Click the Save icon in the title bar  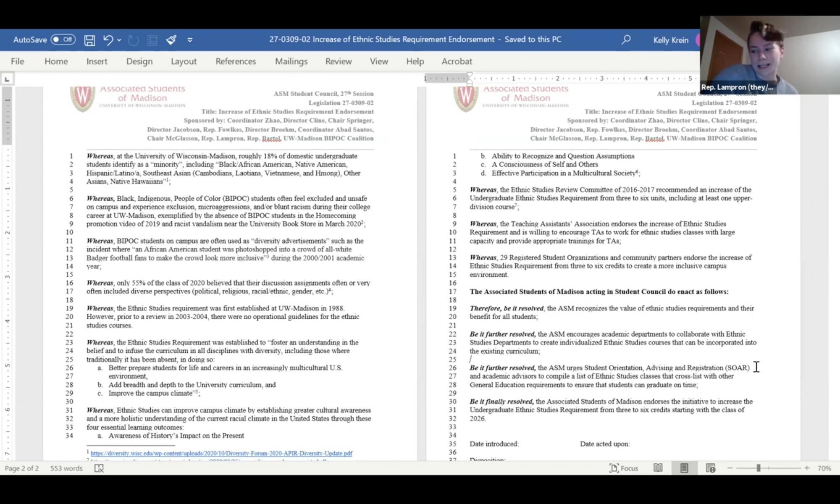pyautogui.click(x=89, y=40)
